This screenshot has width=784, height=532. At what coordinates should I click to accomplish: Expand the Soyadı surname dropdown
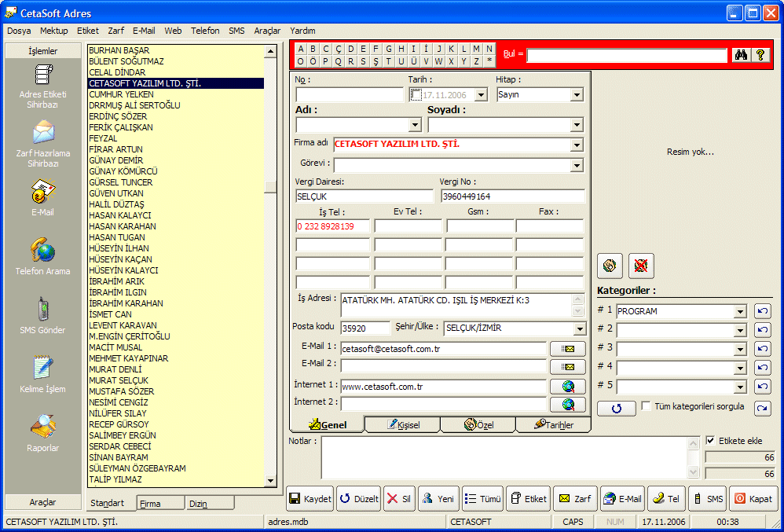pos(577,124)
